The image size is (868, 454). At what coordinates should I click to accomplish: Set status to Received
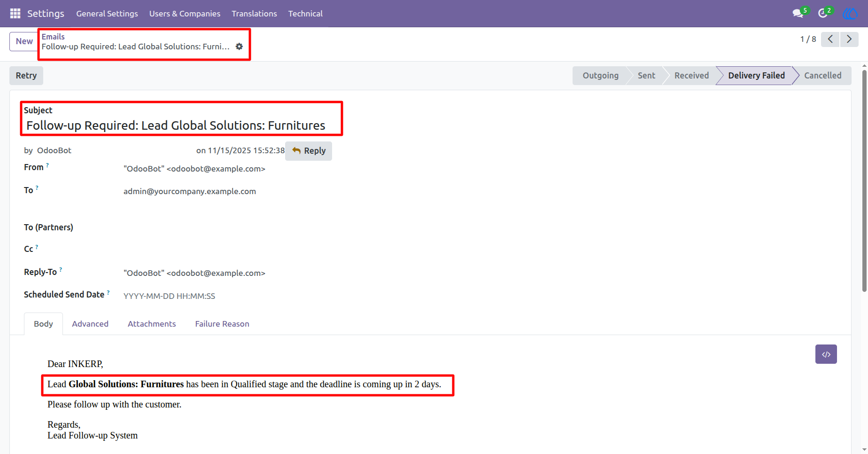691,76
